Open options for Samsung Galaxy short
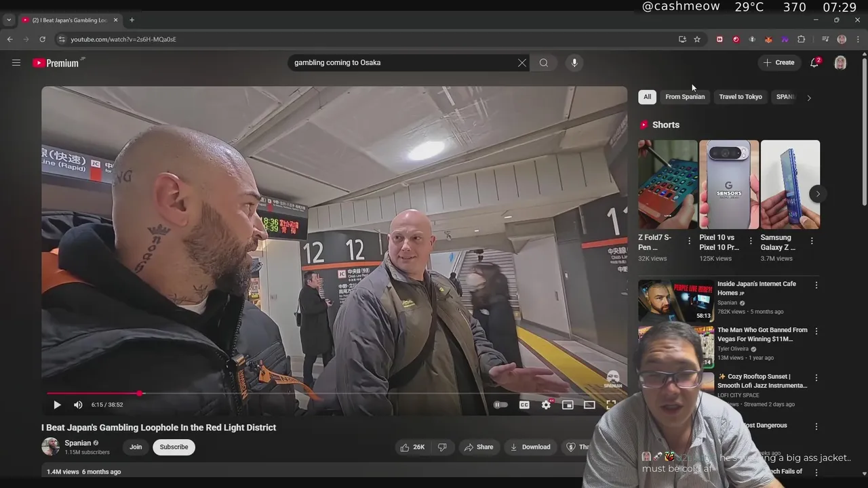 [812, 241]
